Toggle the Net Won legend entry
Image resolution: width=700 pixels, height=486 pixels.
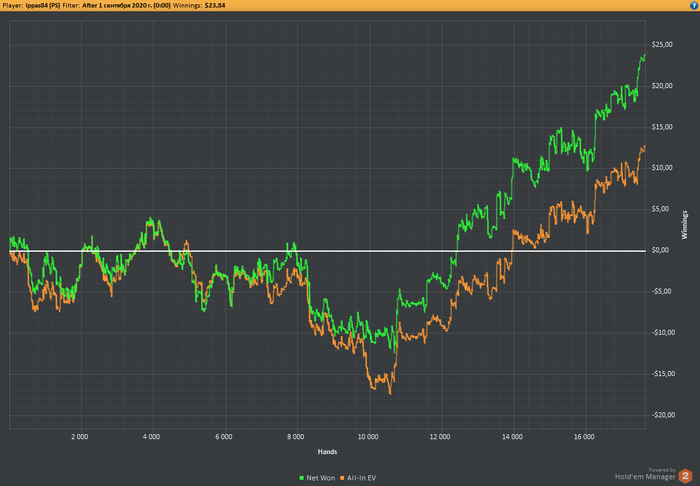[x=317, y=478]
